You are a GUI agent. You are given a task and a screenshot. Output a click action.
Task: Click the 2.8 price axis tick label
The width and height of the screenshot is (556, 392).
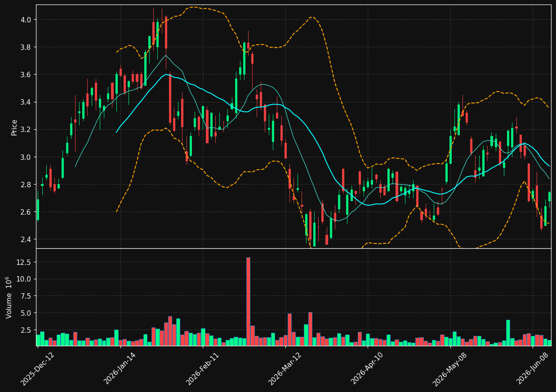(x=25, y=185)
